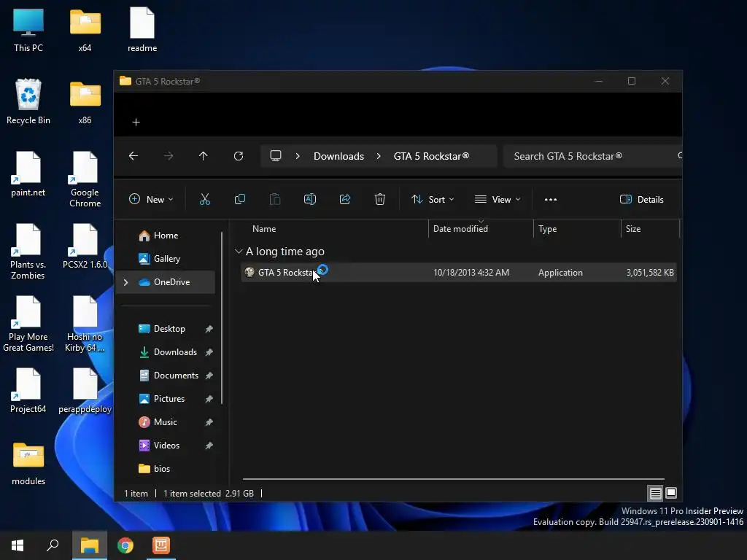
Task: Click the Paste clipboard icon
Action: (x=275, y=200)
